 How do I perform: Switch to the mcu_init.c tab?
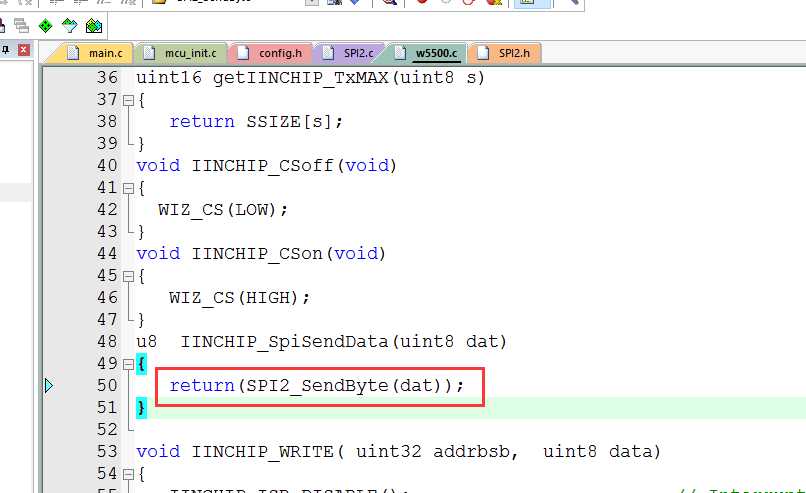[183, 53]
